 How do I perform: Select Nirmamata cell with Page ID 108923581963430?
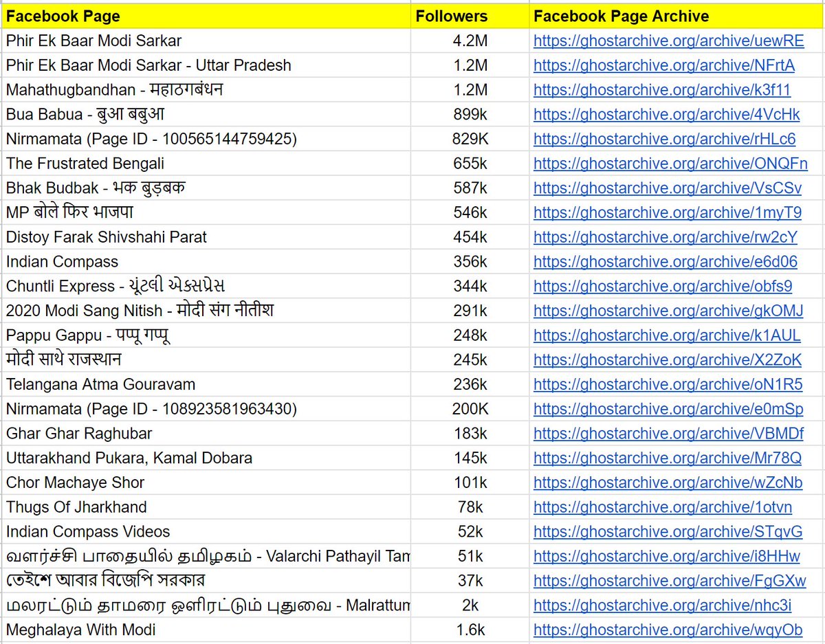click(206, 409)
